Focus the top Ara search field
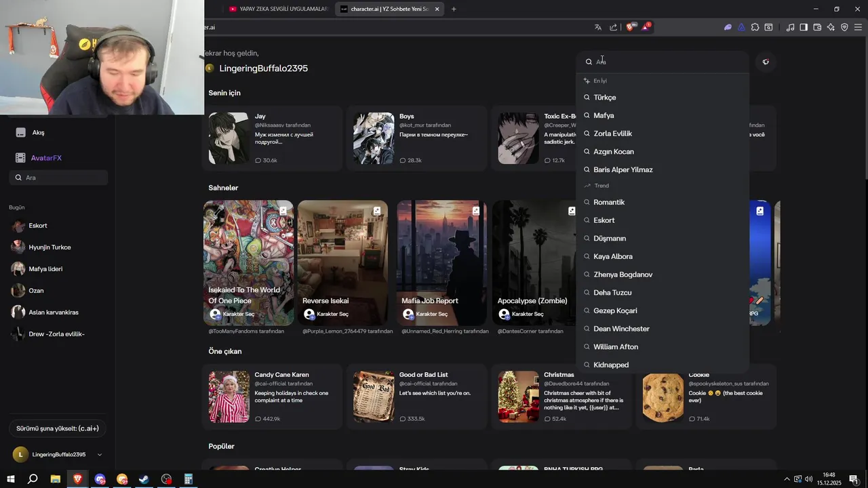Viewport: 868px width, 488px height. [x=663, y=62]
